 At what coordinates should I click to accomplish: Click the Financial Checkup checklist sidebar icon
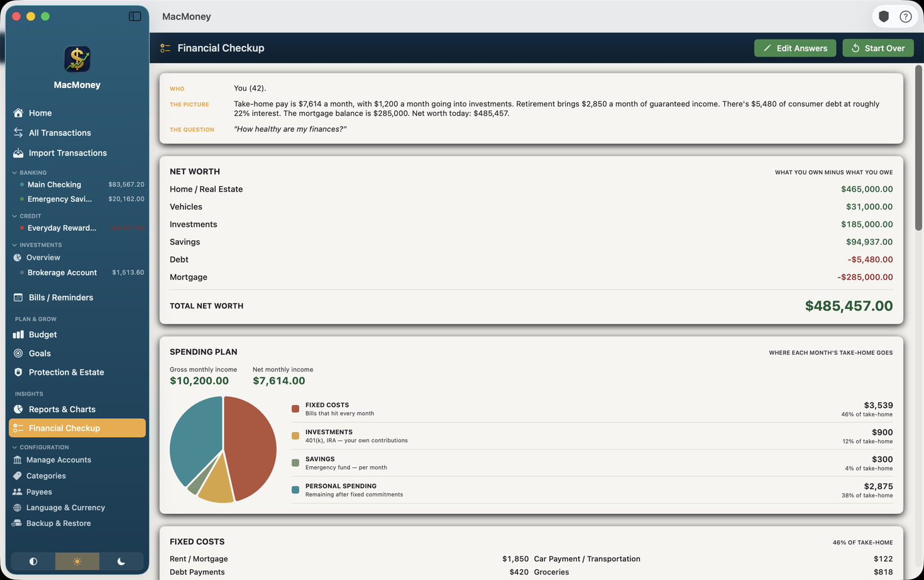pyautogui.click(x=18, y=428)
